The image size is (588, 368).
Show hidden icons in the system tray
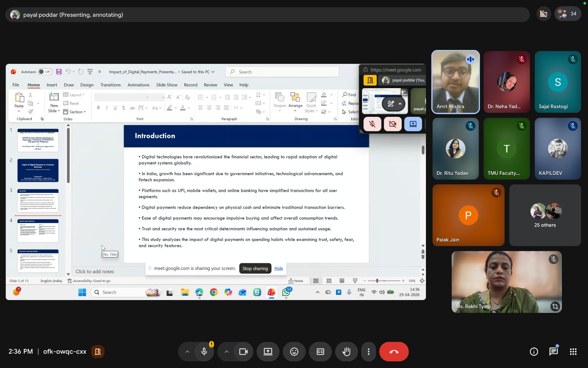[x=317, y=292]
